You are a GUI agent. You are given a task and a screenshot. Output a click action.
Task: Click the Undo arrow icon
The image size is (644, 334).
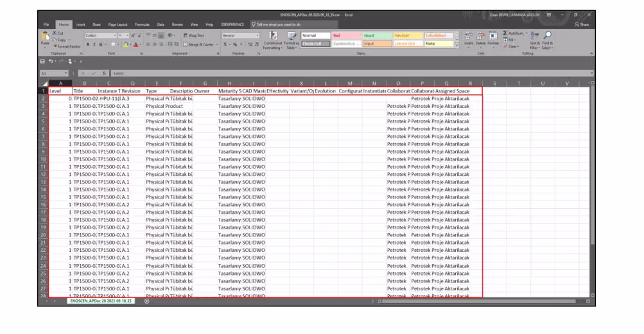pyautogui.click(x=51, y=61)
